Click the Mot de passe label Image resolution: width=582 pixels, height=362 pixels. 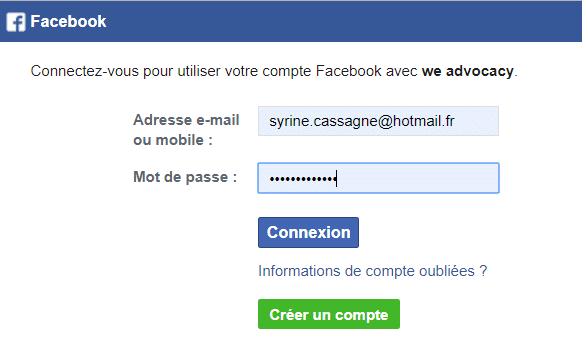tap(185, 177)
